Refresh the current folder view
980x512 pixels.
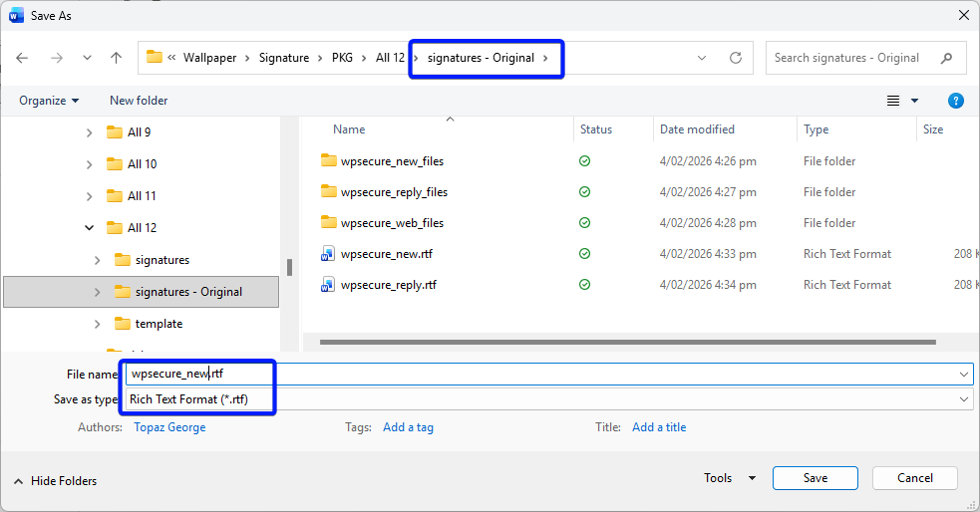click(x=736, y=58)
